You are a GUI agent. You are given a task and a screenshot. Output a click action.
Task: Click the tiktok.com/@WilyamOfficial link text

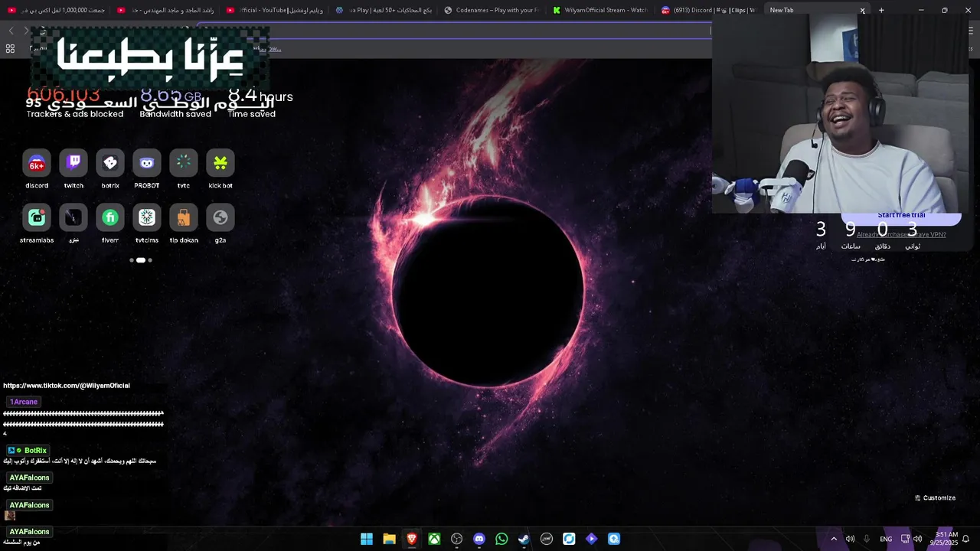67,386
